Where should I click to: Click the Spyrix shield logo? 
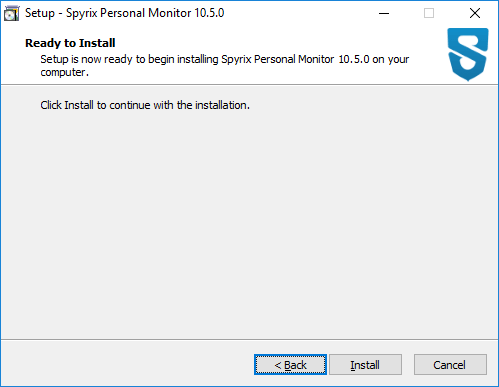[468, 54]
